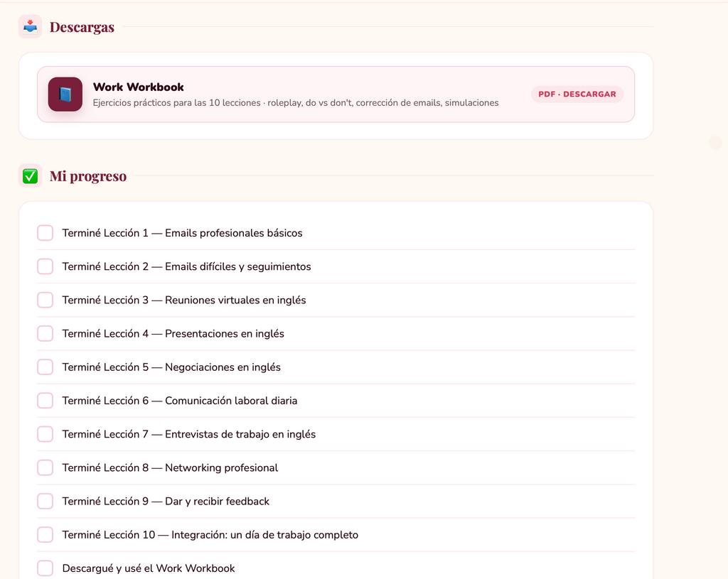Check the Lección 1 Emails profesionales básicos box

pos(45,233)
